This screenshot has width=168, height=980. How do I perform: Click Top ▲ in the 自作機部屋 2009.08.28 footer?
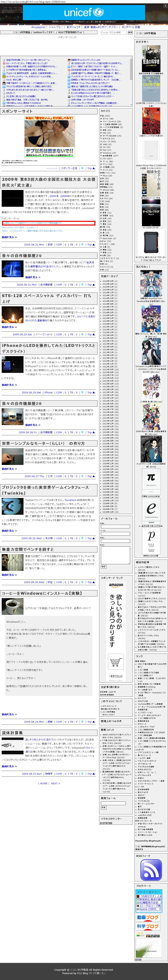click(91, 433)
